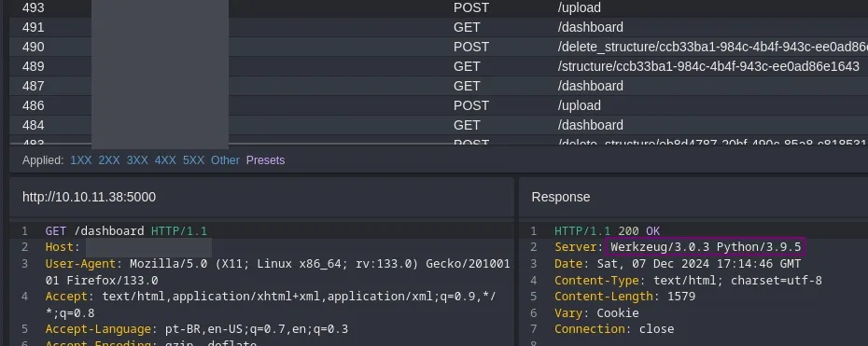This screenshot has width=868, height=346.
Task: Click the /dashboard path in row 484
Action: pos(590,125)
